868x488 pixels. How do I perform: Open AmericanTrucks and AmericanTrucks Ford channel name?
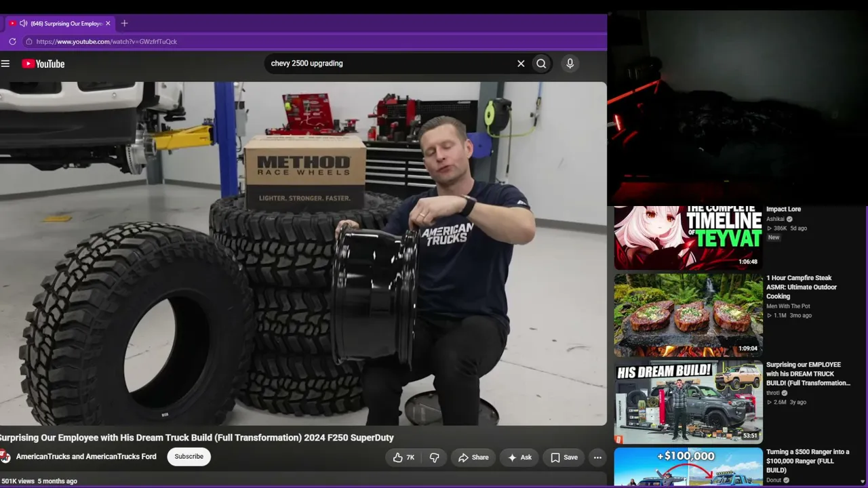tap(86, 457)
